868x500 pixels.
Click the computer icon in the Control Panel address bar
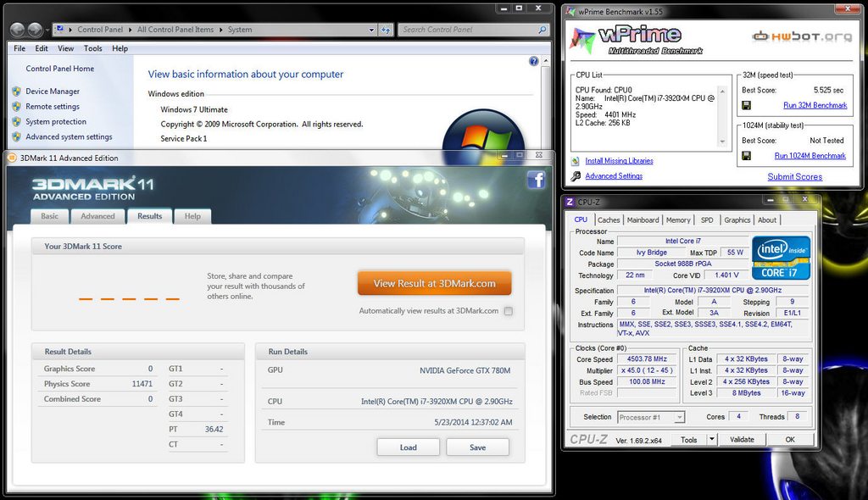(59, 30)
